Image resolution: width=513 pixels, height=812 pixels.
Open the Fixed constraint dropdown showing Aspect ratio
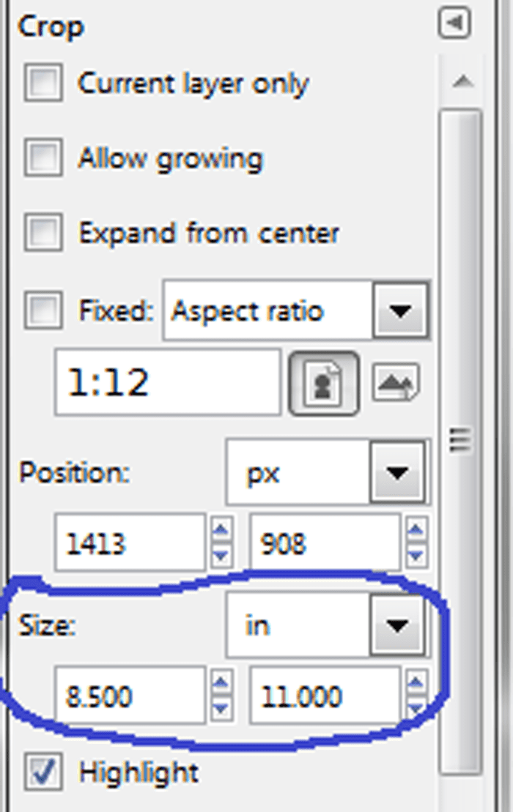(x=399, y=310)
